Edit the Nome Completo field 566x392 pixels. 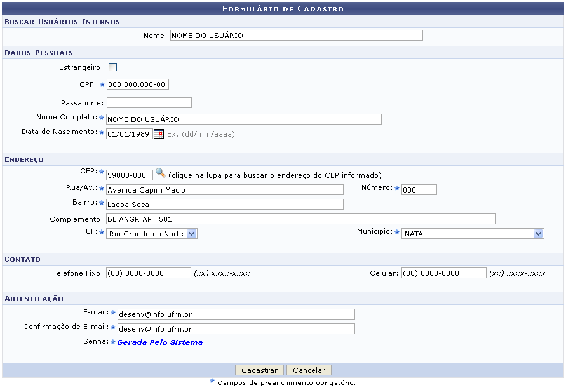pyautogui.click(x=243, y=119)
